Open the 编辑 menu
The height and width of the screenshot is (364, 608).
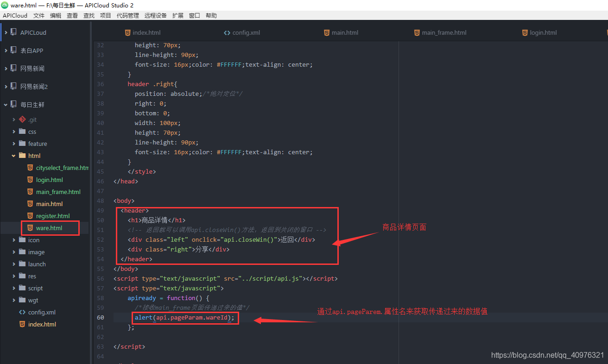[x=56, y=15]
